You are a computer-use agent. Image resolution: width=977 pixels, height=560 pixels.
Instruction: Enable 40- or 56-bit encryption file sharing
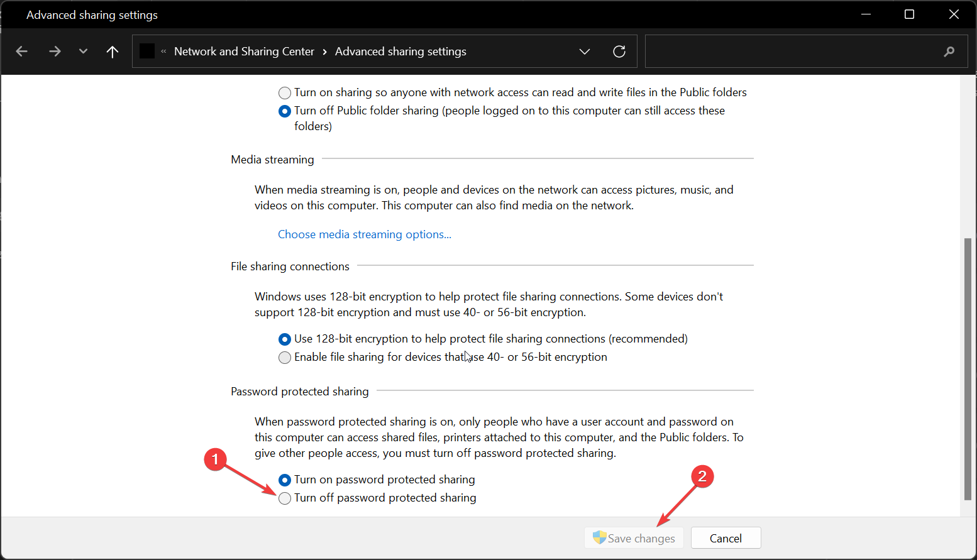click(285, 358)
